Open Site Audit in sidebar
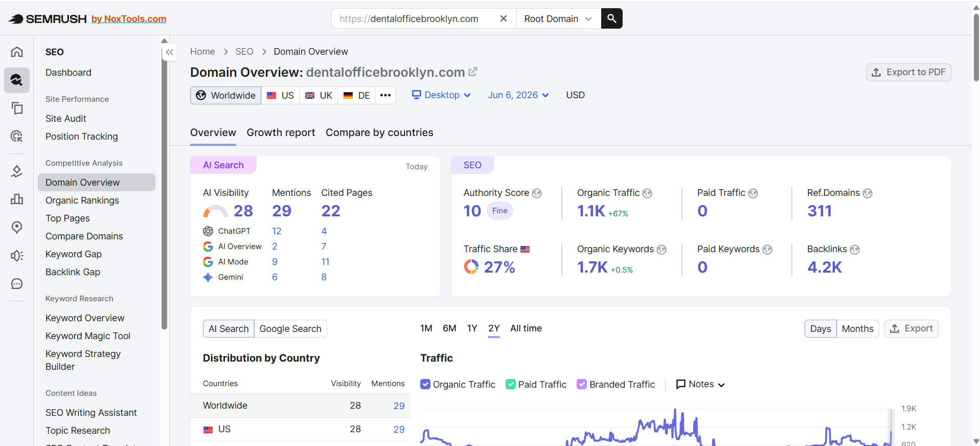This screenshot has height=446, width=980. pos(66,119)
